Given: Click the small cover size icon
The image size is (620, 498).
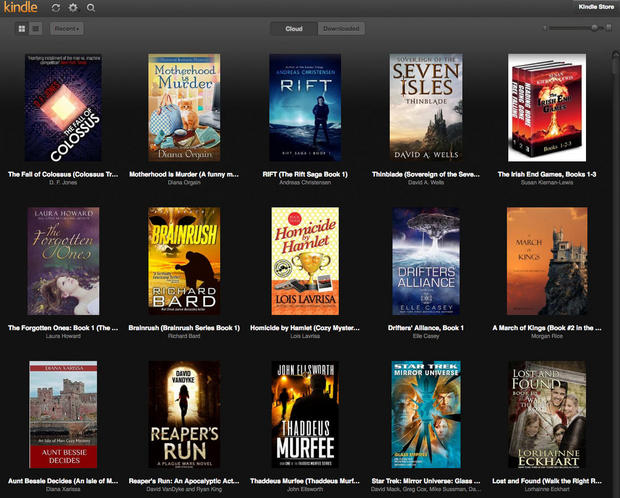Looking at the screenshot, I should [545, 28].
